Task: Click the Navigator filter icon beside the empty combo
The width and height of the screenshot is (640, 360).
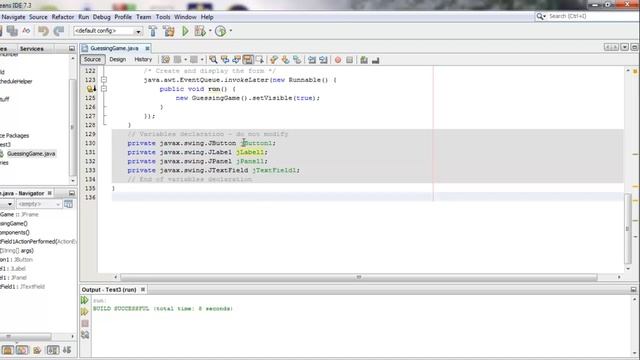Action: click(69, 204)
